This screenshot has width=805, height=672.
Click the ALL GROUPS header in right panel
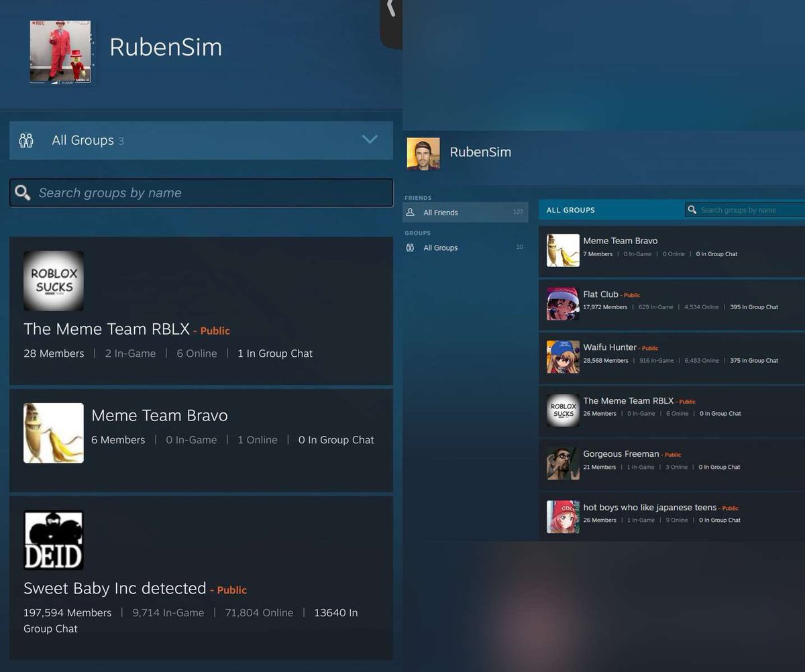(571, 210)
